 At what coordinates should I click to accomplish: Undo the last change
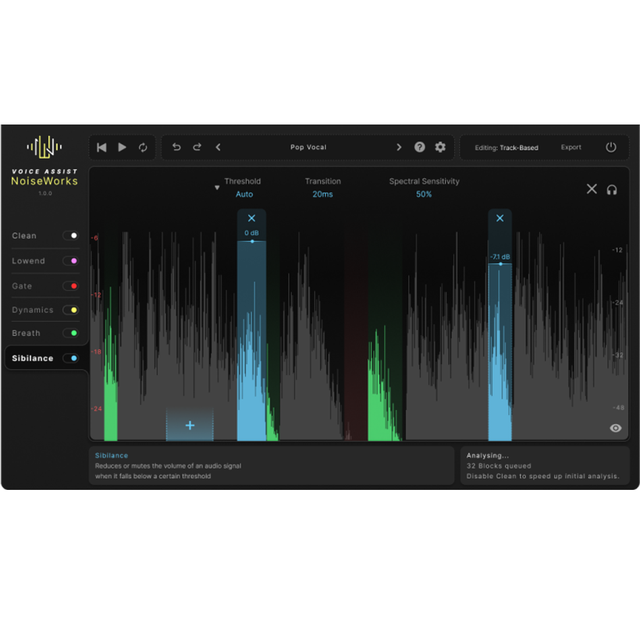[x=176, y=147]
